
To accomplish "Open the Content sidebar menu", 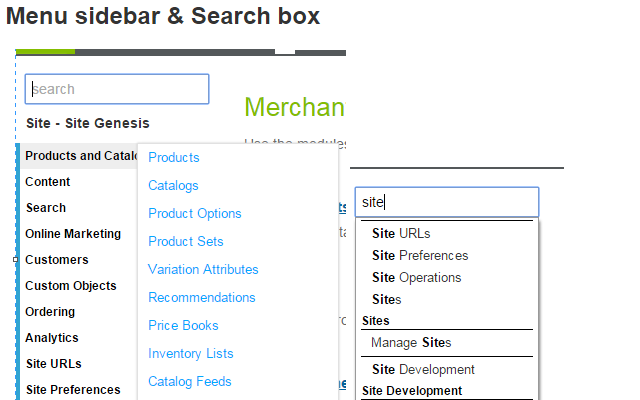I will pyautogui.click(x=47, y=182).
